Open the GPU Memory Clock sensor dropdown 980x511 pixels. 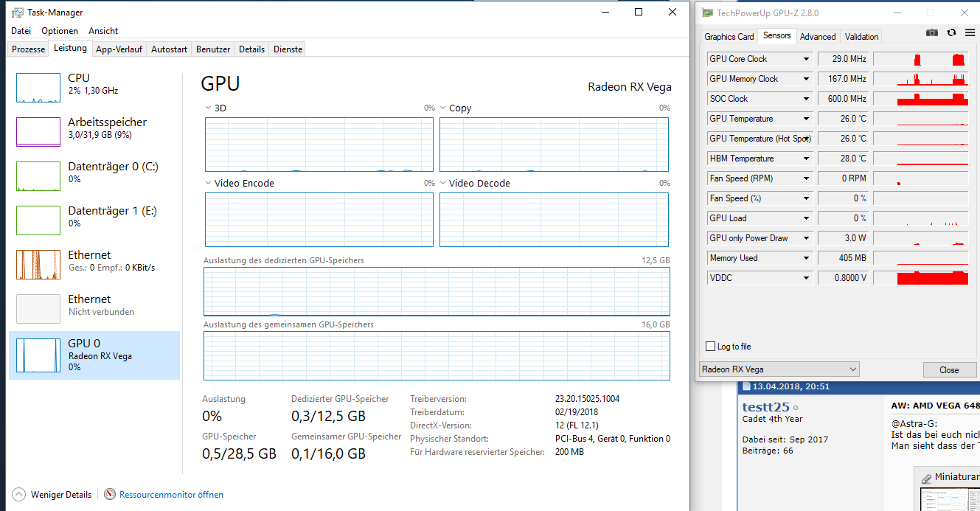point(806,79)
